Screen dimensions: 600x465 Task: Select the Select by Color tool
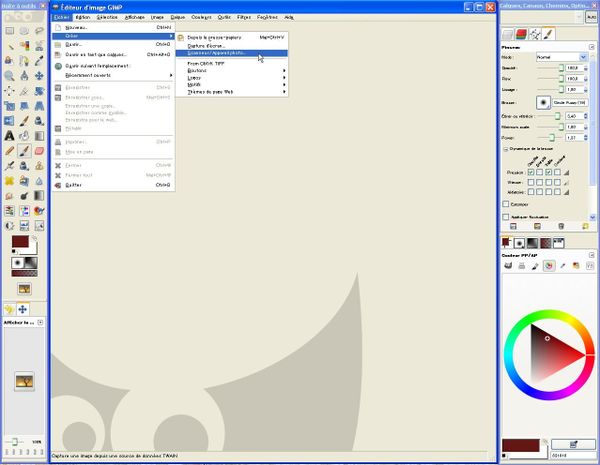tap(24, 46)
